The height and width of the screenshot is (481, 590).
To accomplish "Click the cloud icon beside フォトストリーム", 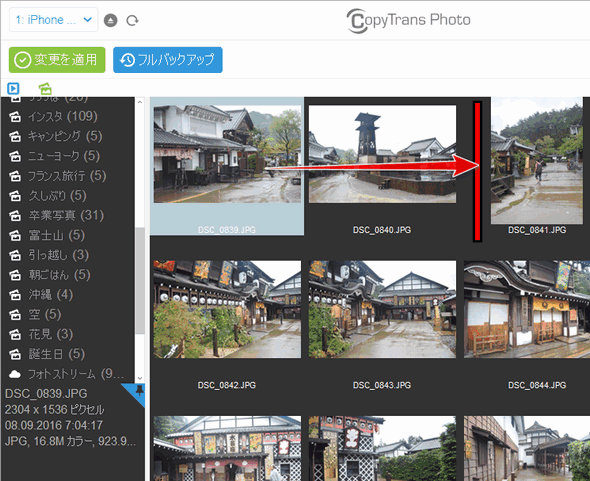I will pos(15,374).
